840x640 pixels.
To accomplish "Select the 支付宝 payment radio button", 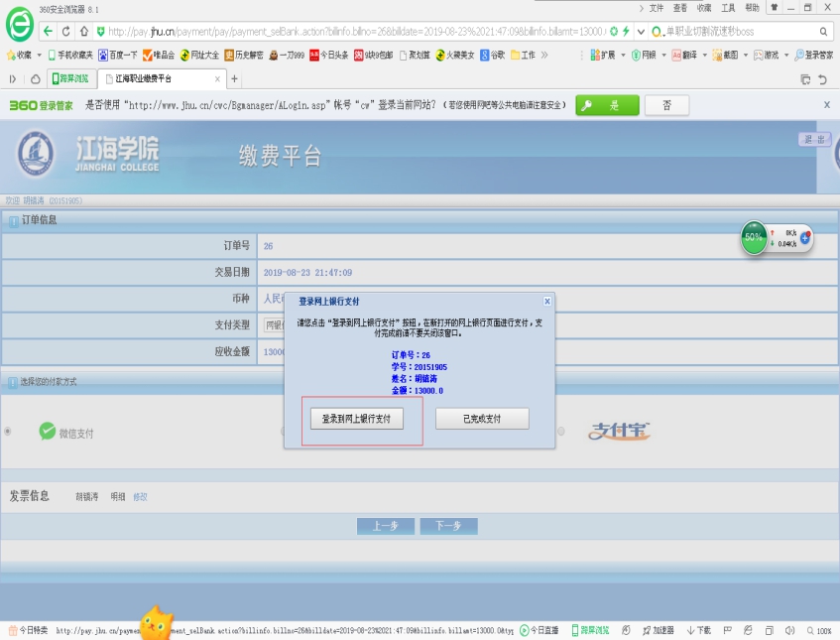I will pyautogui.click(x=561, y=431).
